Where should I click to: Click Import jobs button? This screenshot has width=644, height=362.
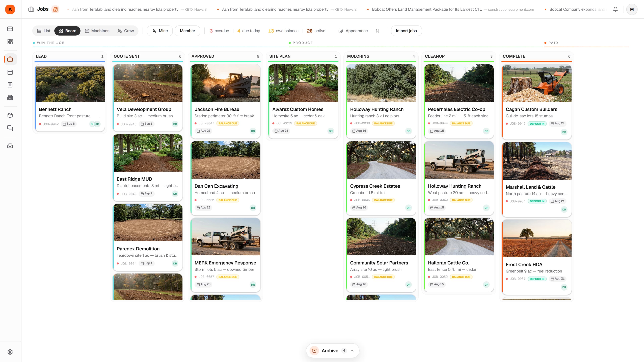(x=406, y=31)
